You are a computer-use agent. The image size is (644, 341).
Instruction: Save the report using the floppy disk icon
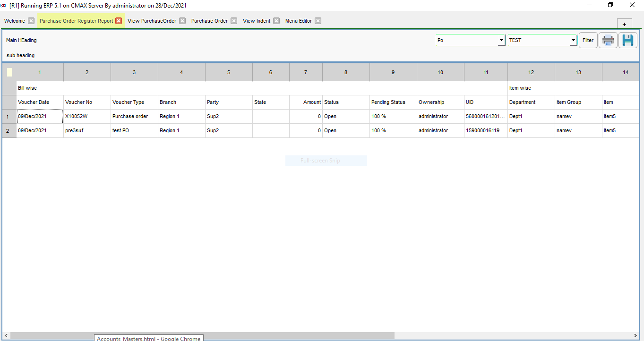click(627, 40)
